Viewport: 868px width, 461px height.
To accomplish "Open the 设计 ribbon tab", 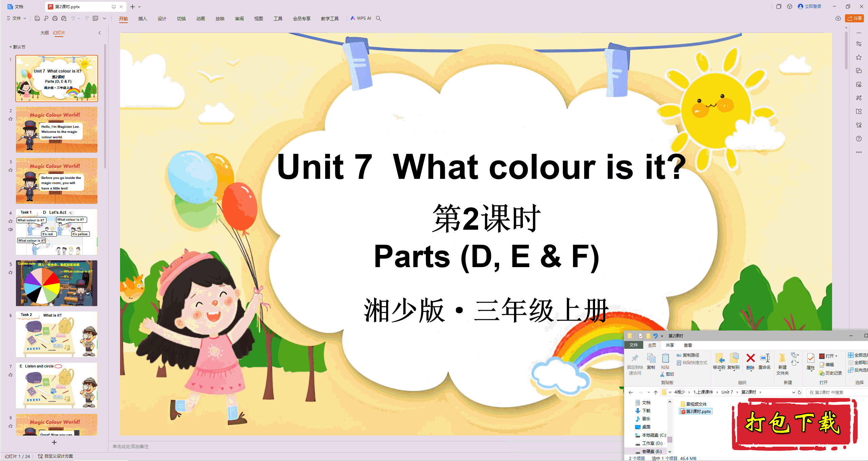I will pyautogui.click(x=162, y=18).
